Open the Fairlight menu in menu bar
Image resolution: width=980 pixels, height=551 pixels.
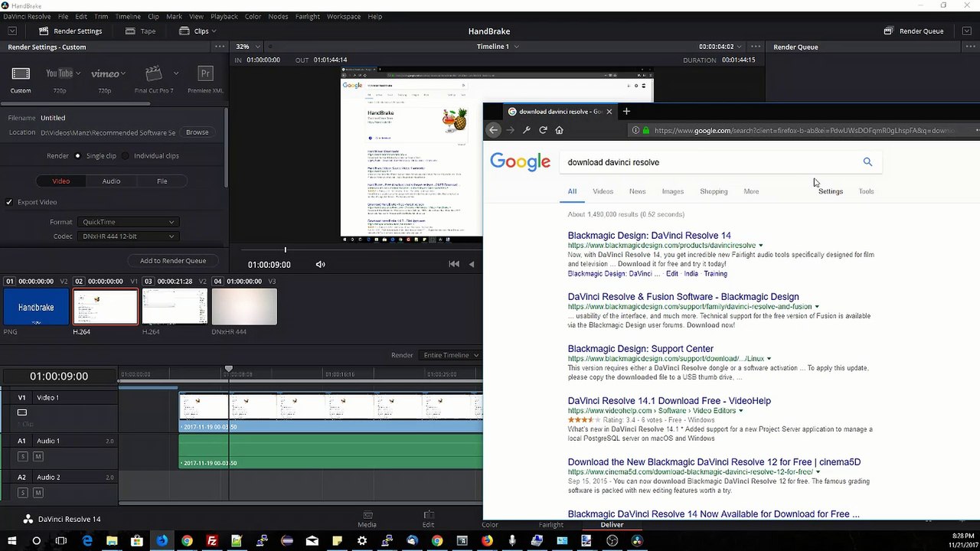[x=307, y=16]
